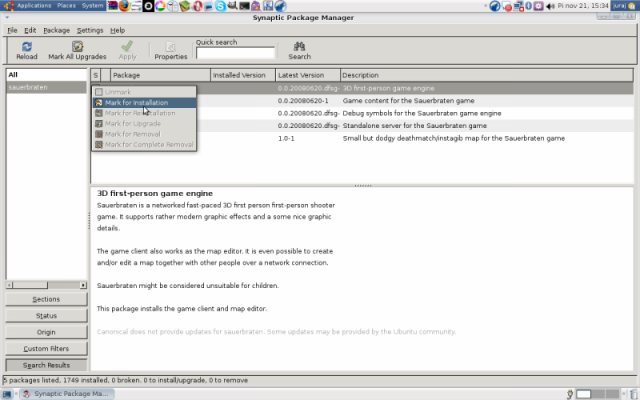Click the Mark for Installation menu icon

(x=99, y=103)
